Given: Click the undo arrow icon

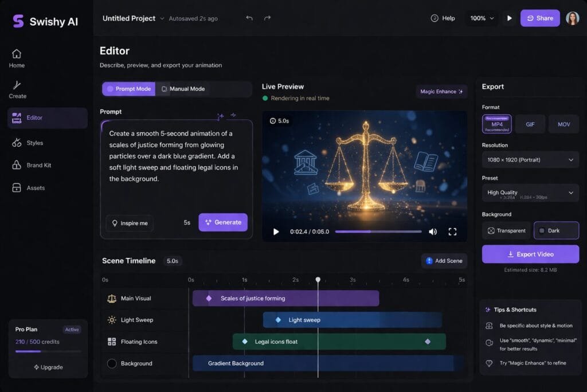Looking at the screenshot, I should point(249,18).
